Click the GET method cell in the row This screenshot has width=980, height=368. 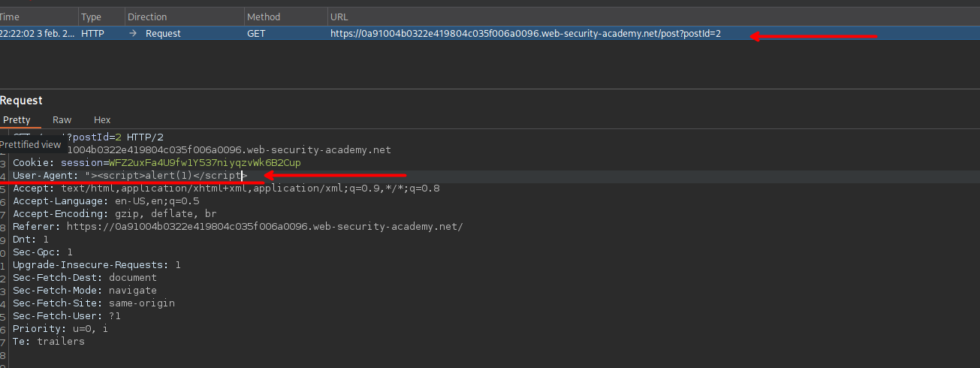(x=256, y=34)
